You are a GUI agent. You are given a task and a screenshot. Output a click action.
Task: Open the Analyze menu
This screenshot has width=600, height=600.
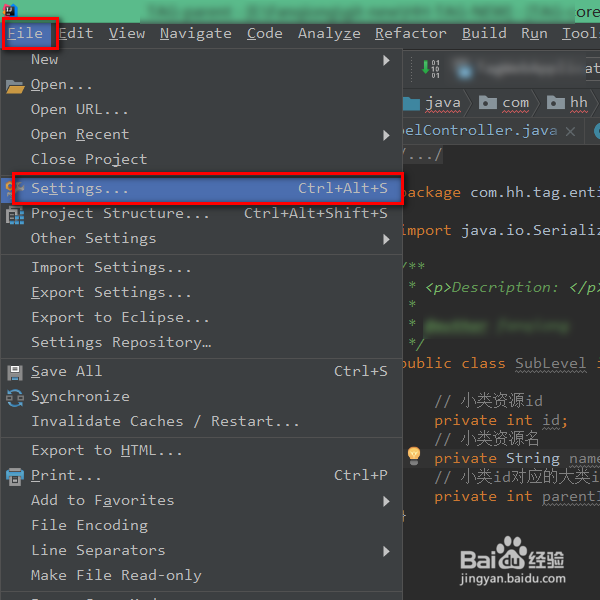pyautogui.click(x=329, y=34)
